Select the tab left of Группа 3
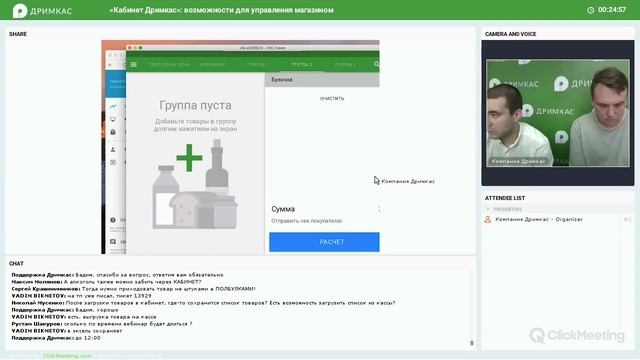This screenshot has height=360, width=640. click(x=258, y=64)
